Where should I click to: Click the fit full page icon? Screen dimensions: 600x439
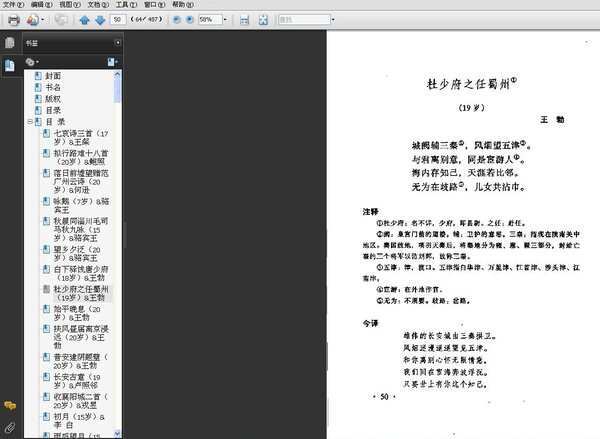point(263,20)
